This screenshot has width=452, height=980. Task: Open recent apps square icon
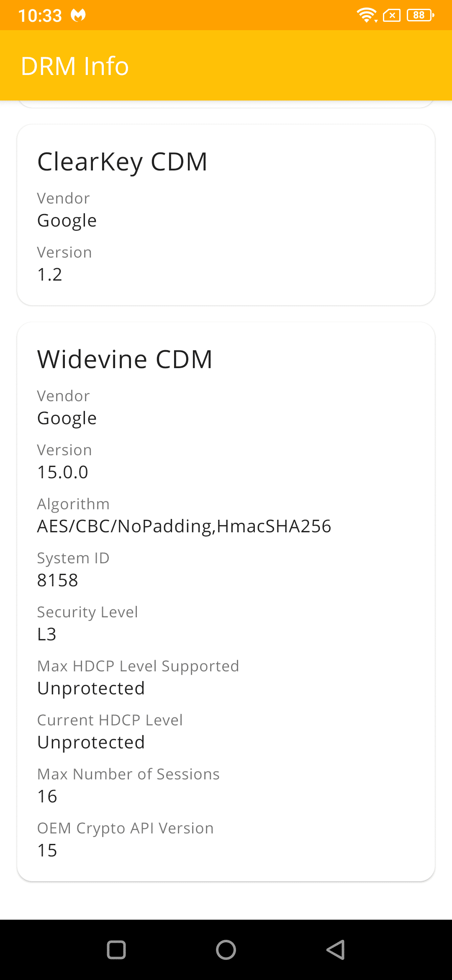116,949
